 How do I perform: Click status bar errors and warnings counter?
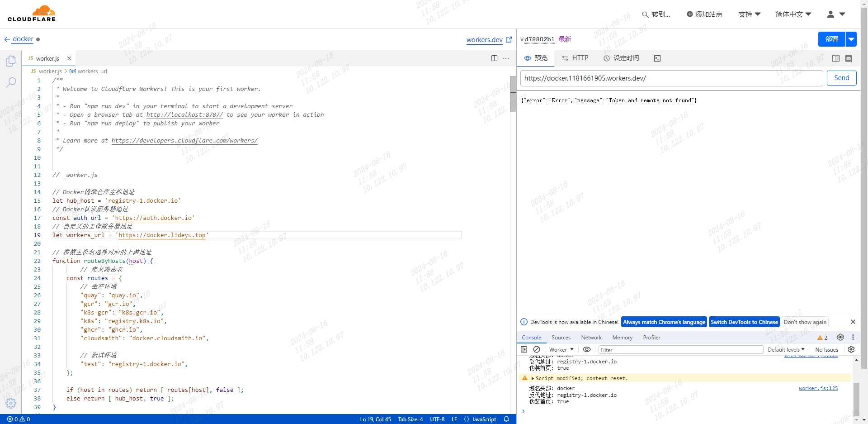click(x=19, y=419)
